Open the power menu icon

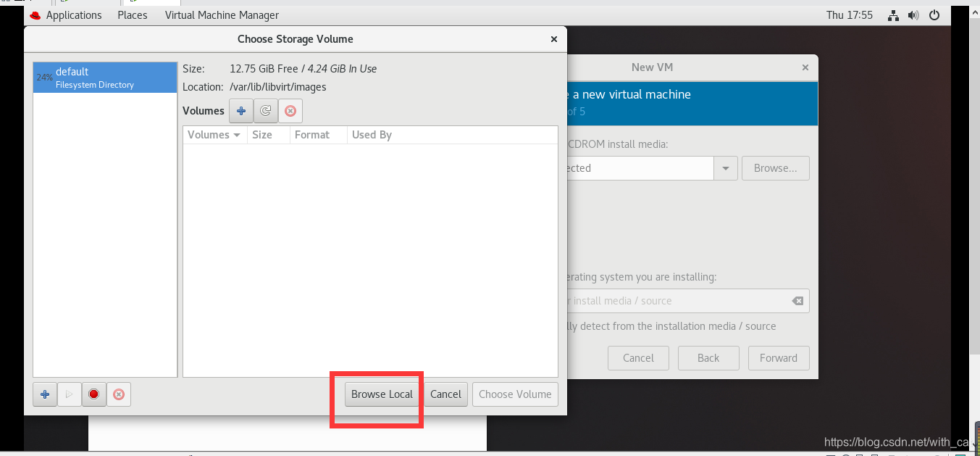(934, 15)
